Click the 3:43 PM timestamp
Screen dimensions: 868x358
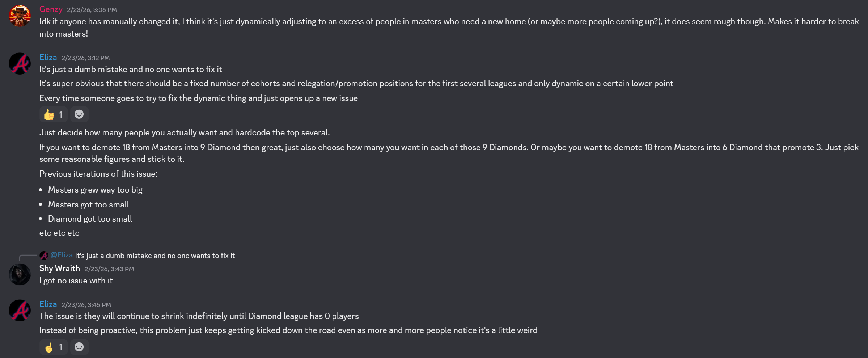tap(109, 269)
